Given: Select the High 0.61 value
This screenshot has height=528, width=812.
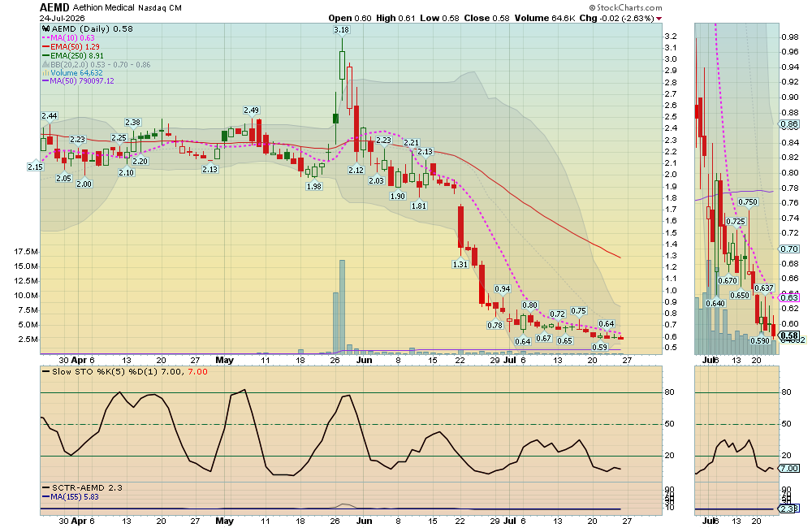Looking at the screenshot, I should [x=395, y=18].
